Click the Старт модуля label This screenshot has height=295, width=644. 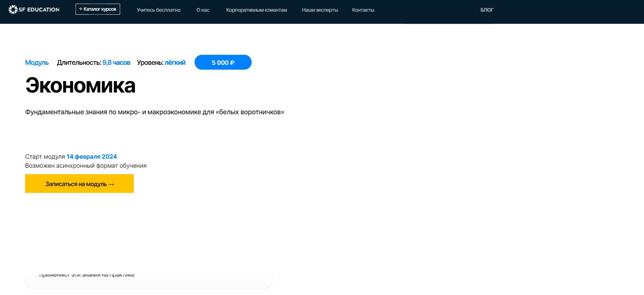tap(45, 157)
